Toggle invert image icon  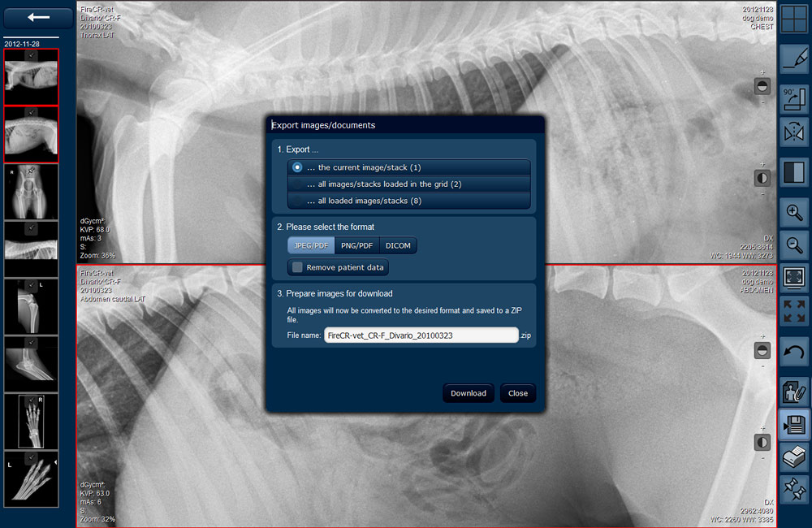click(794, 172)
